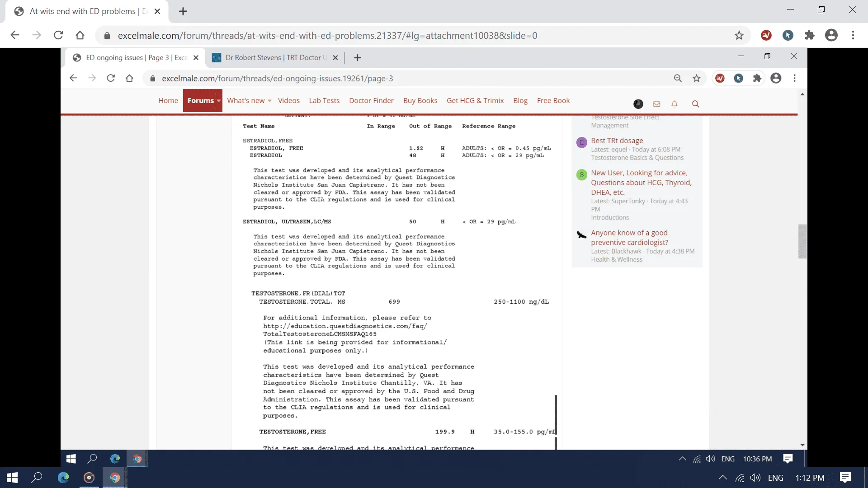Select the 'ED ongoing issues | Page 3' tab
Screen dimensions: 868x488
132,57
